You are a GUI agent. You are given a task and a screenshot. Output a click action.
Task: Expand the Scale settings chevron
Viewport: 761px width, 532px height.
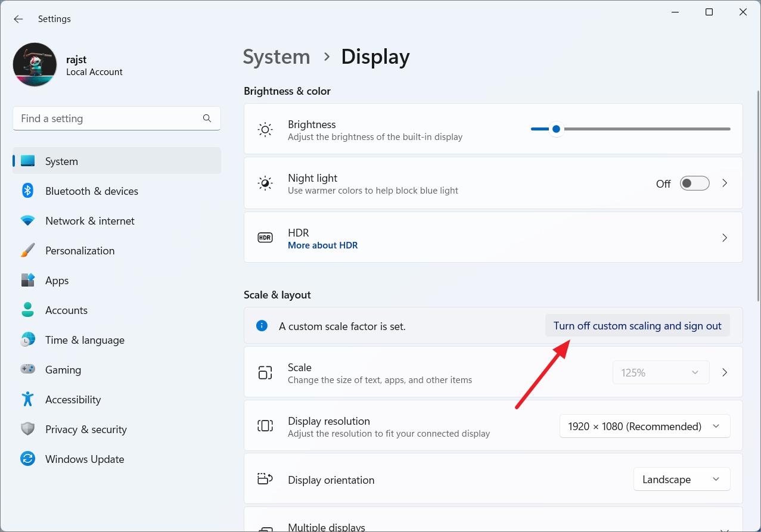click(725, 372)
